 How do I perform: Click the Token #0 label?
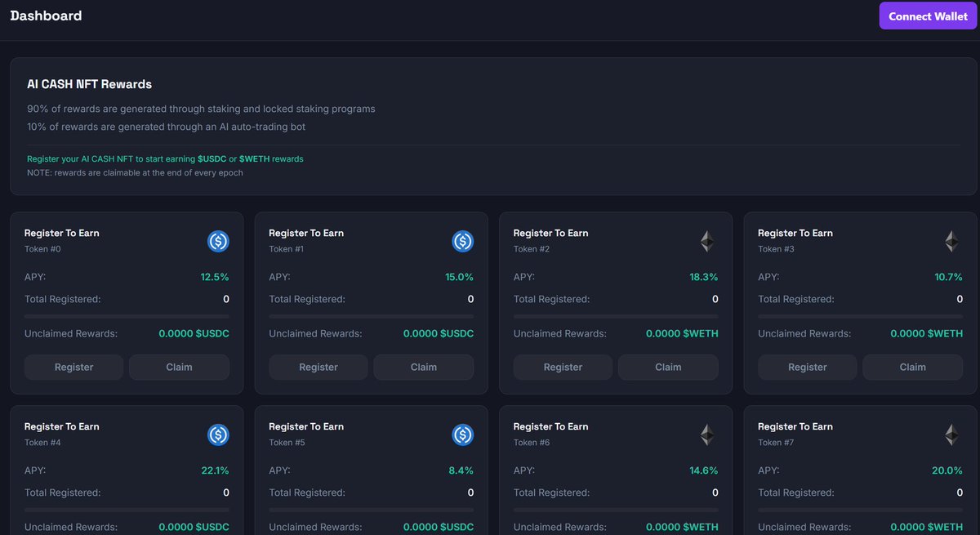coord(42,249)
